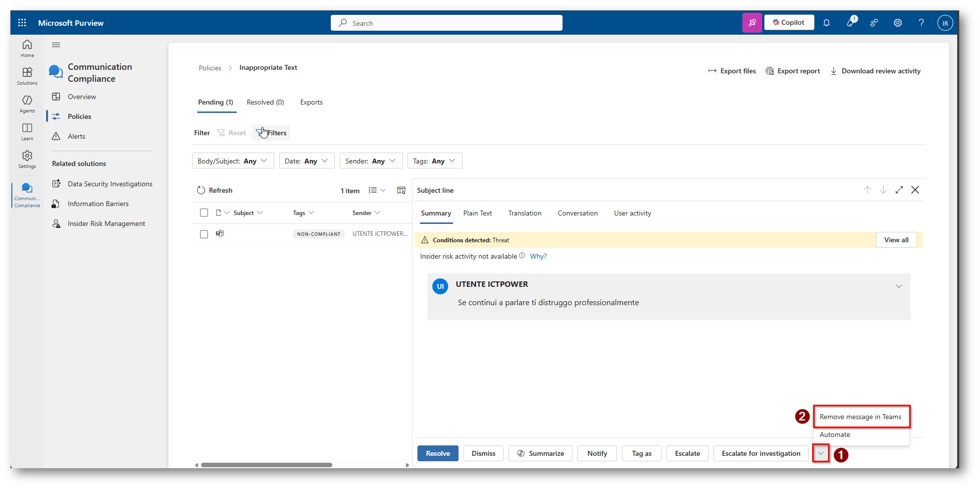Click the horizontal scrollbar under message list
The height and width of the screenshot is (489, 980).
point(266,465)
